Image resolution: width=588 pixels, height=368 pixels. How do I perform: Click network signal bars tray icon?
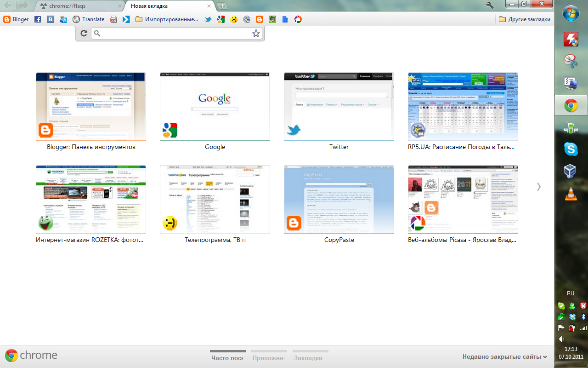tap(583, 328)
